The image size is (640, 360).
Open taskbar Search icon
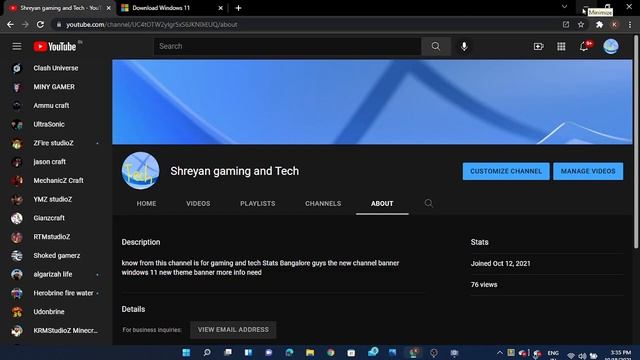207,353
